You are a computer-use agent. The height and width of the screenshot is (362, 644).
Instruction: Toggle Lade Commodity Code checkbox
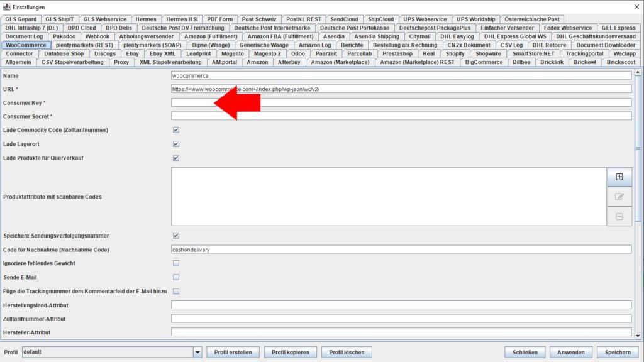[176, 130]
